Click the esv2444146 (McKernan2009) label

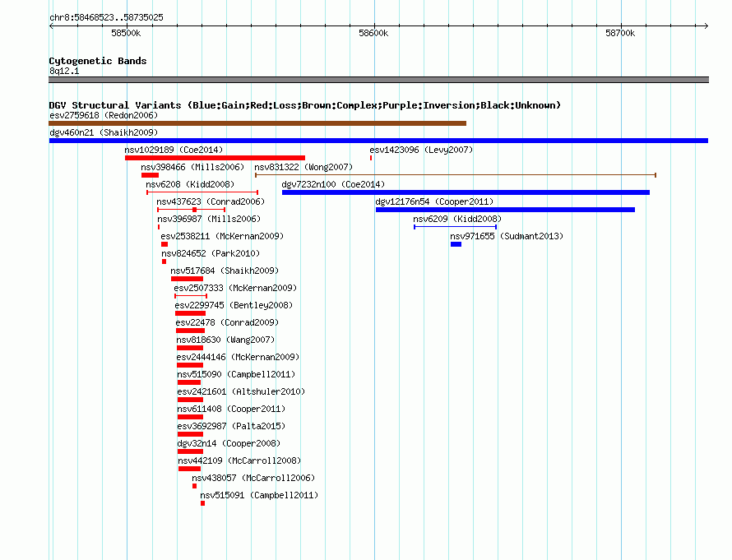238,357
